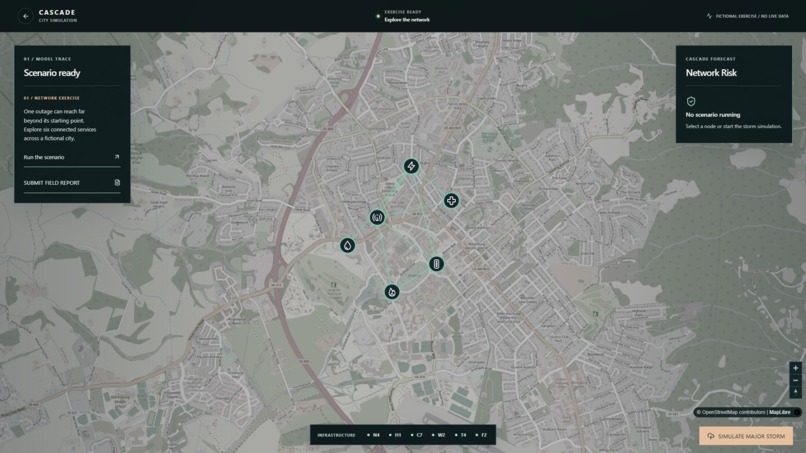Open Submit Field Report
The width and height of the screenshot is (806, 453).
(71, 183)
